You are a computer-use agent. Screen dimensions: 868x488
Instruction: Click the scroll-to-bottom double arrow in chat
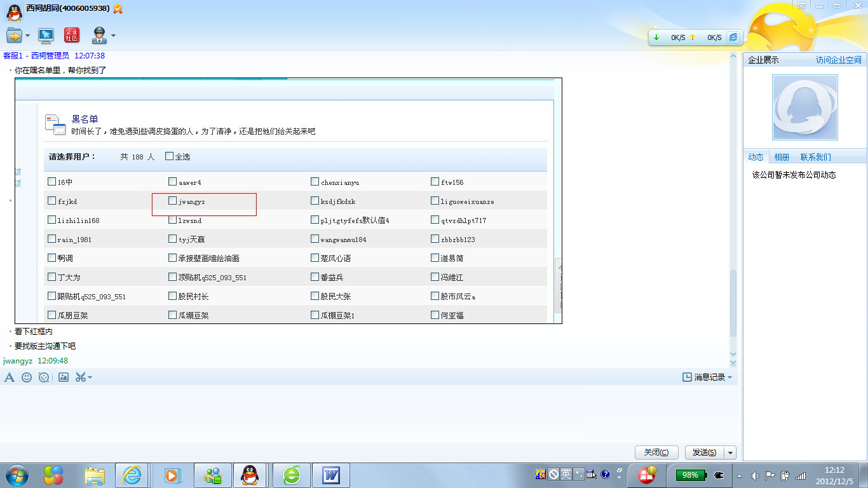pyautogui.click(x=733, y=363)
